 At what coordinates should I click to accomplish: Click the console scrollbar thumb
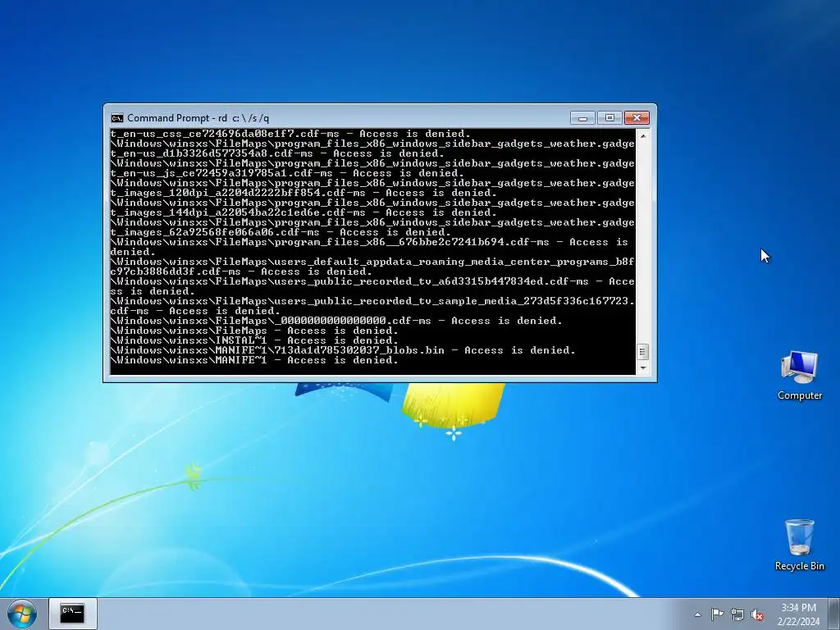(643, 352)
